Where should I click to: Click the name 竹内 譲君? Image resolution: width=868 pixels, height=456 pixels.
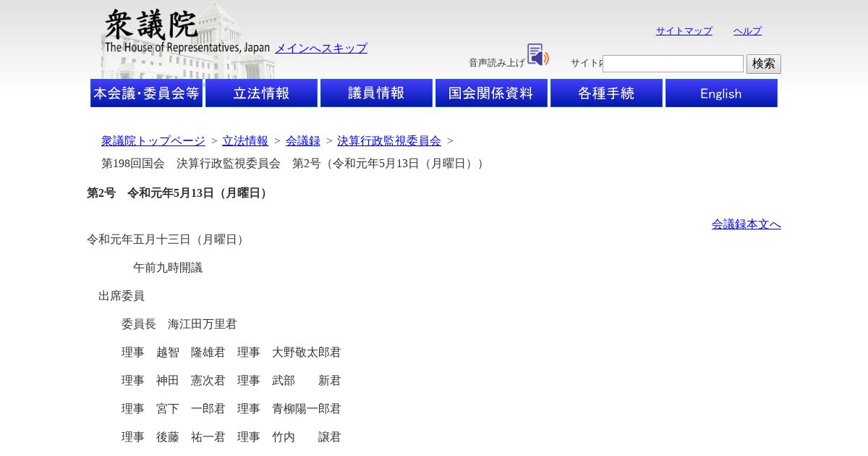[x=307, y=436]
